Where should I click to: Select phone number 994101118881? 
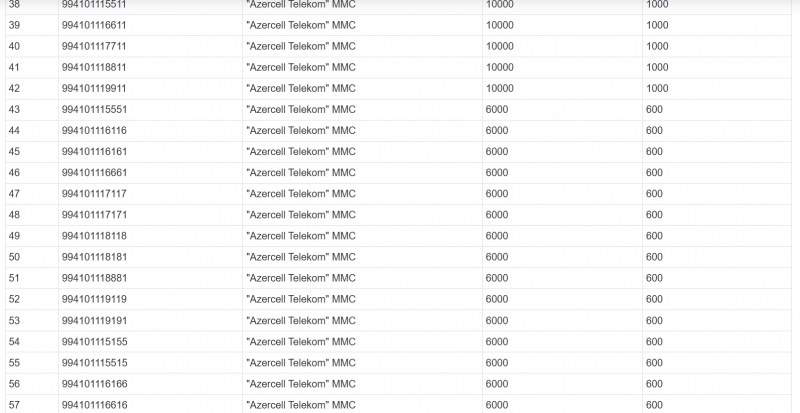tap(94, 278)
